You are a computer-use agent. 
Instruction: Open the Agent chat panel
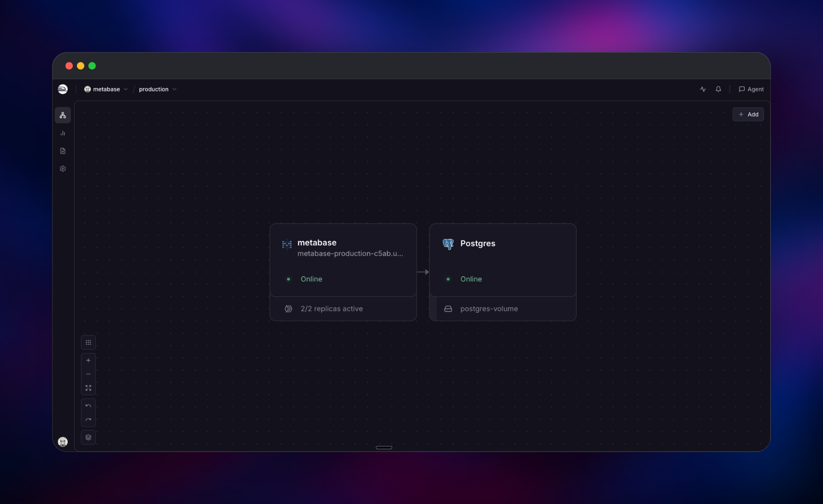pyautogui.click(x=751, y=89)
